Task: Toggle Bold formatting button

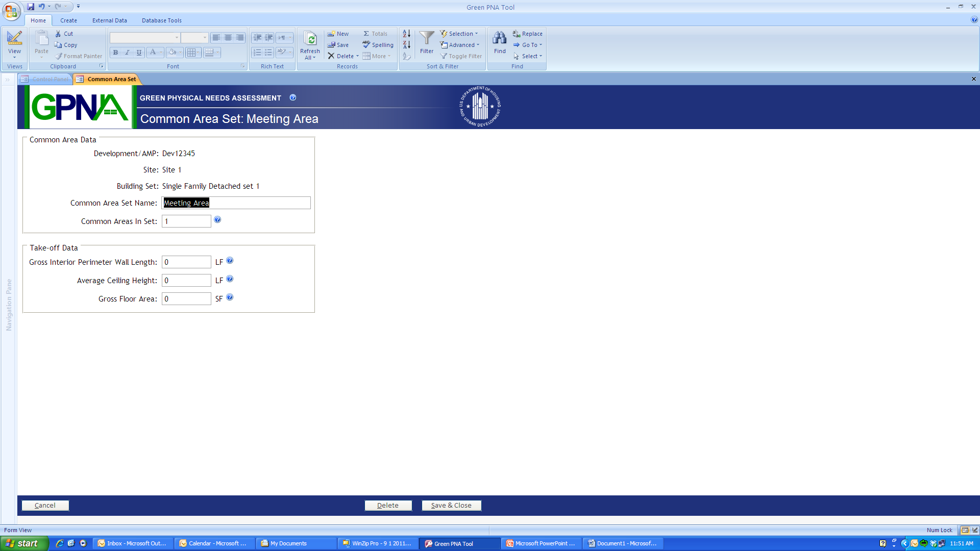Action: coord(116,53)
